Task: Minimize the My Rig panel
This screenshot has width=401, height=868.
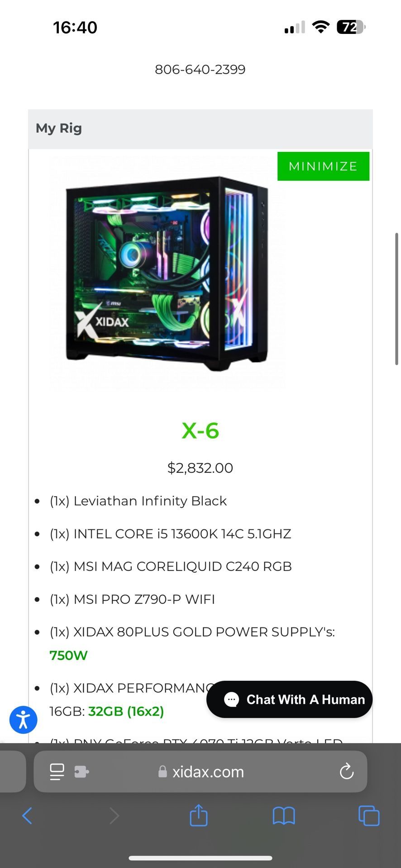Action: [x=323, y=166]
